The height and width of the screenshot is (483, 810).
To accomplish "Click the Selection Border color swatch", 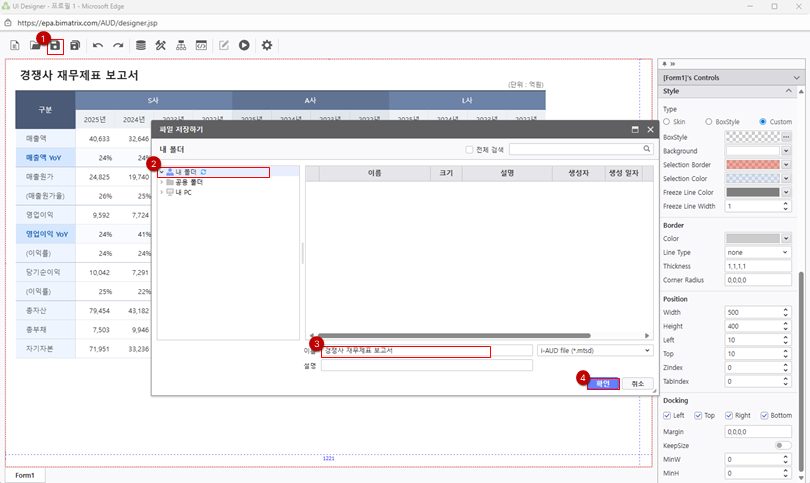I will coord(751,164).
